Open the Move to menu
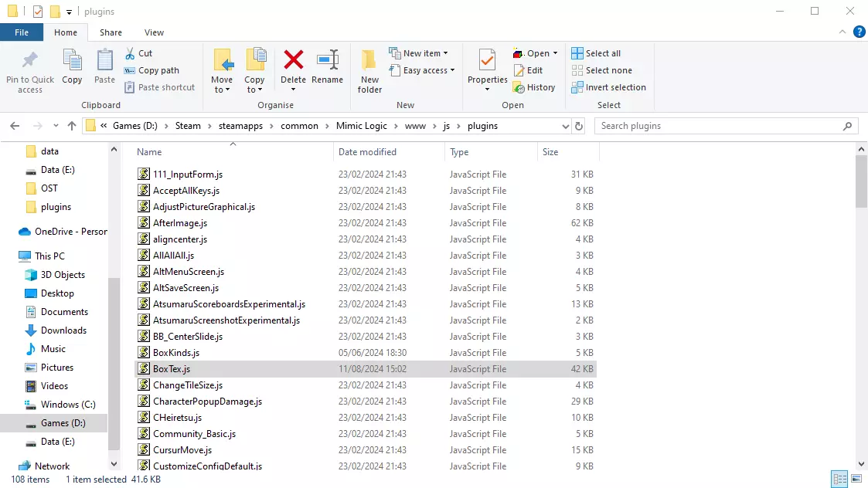Image resolution: width=868 pixels, height=488 pixels. click(x=222, y=71)
